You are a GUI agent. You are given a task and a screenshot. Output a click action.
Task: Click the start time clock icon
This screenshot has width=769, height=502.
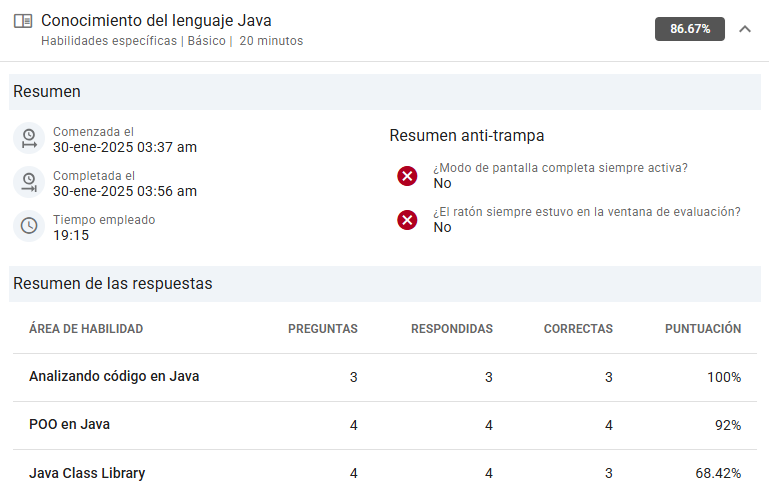click(29, 139)
